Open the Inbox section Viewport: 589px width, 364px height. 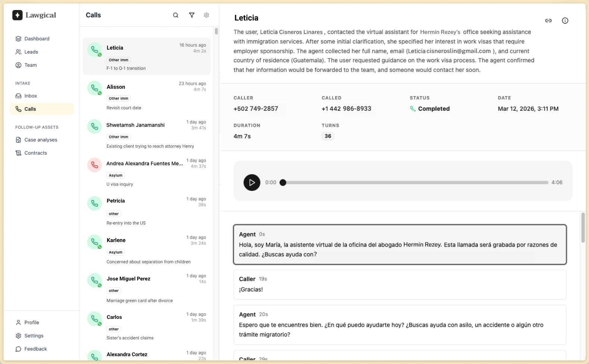(31, 96)
